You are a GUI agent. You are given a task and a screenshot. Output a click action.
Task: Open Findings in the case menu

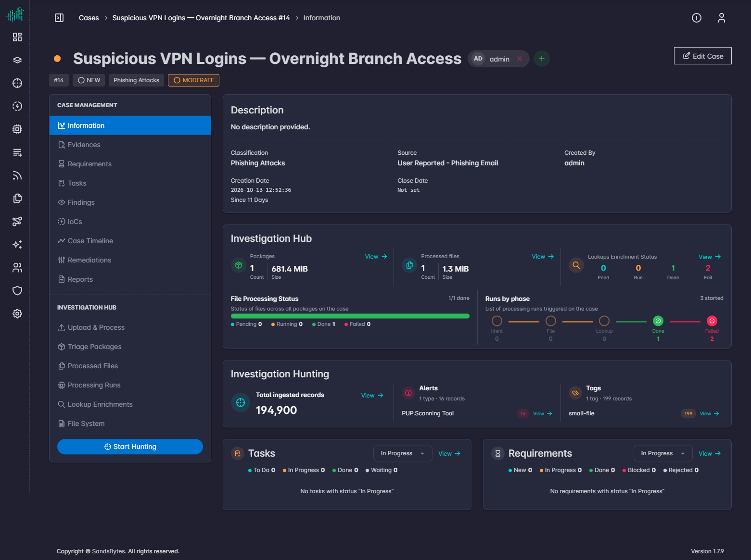(130, 202)
